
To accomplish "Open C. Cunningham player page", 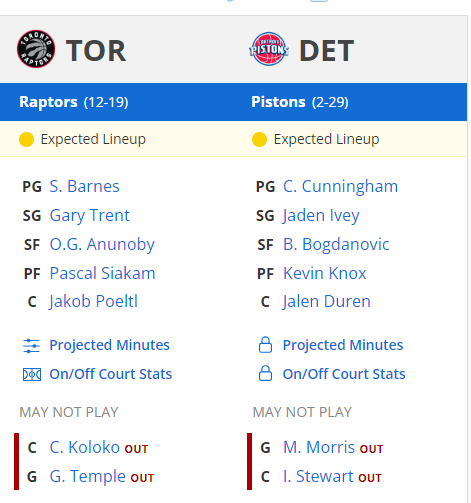I will 340,186.
